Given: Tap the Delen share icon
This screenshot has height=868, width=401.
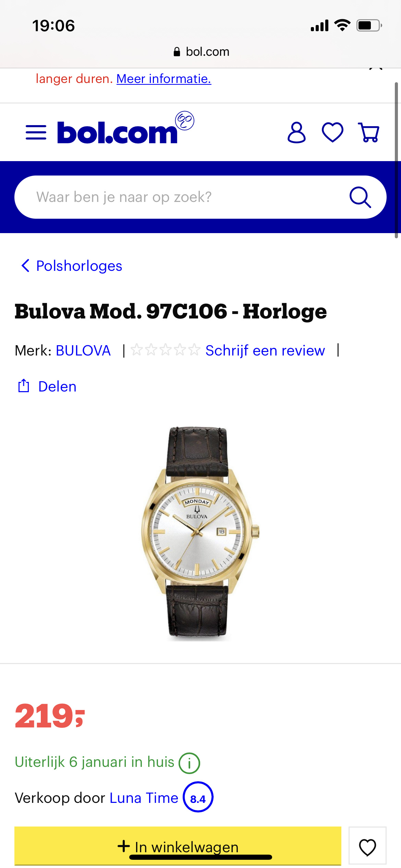Looking at the screenshot, I should coord(24,386).
